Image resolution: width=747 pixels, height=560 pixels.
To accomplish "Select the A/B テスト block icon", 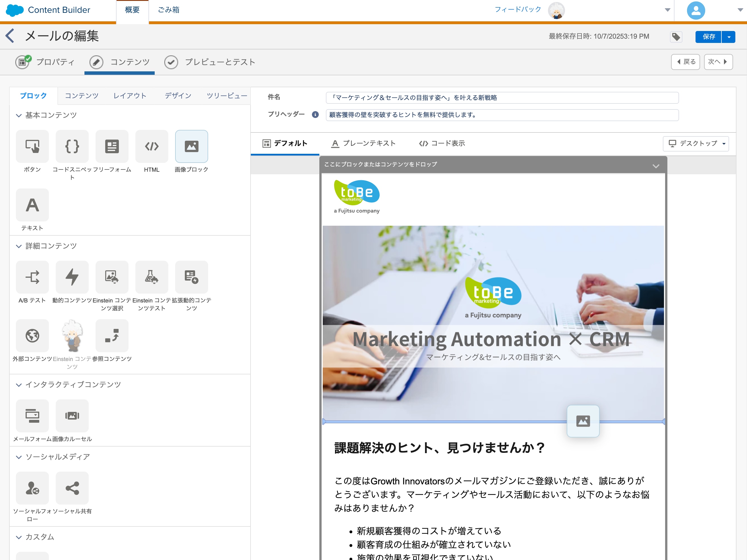I will click(x=32, y=277).
